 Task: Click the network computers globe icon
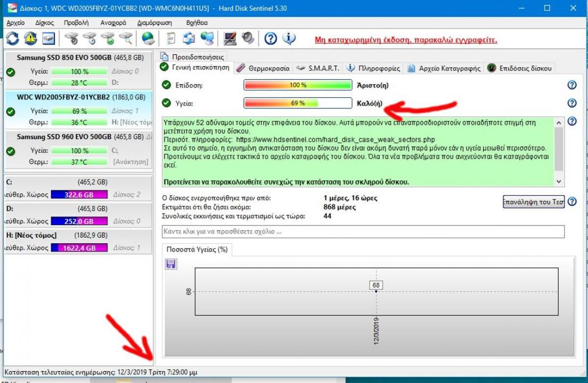(207, 38)
